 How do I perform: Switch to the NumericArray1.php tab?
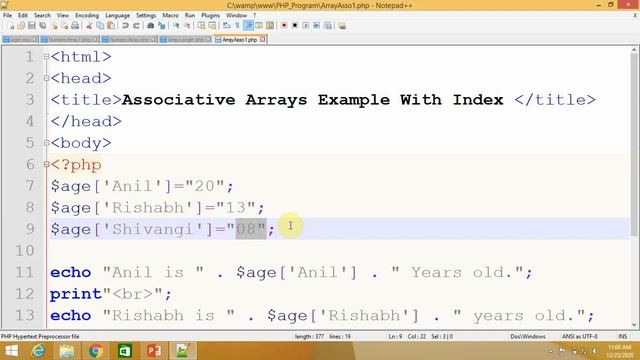[x=69, y=40]
